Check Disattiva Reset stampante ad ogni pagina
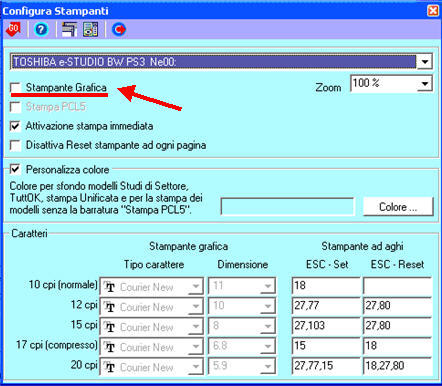Image resolution: width=442 pixels, height=386 pixels. click(15, 146)
